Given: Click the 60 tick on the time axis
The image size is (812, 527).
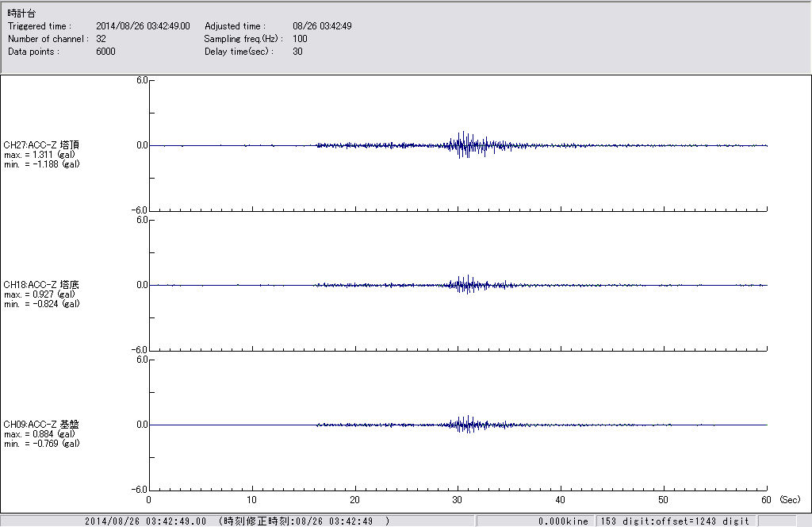Looking at the screenshot, I should pos(767,500).
